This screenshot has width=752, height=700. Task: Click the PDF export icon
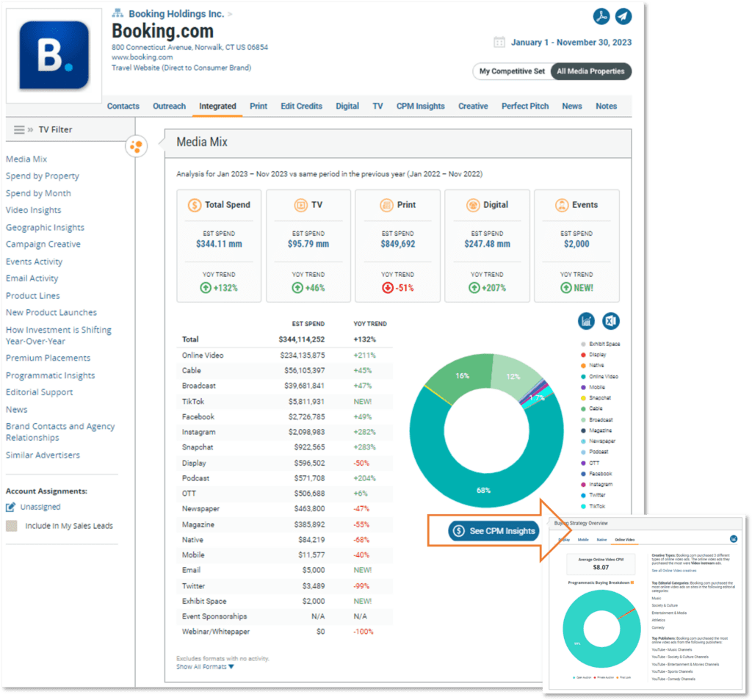[601, 16]
